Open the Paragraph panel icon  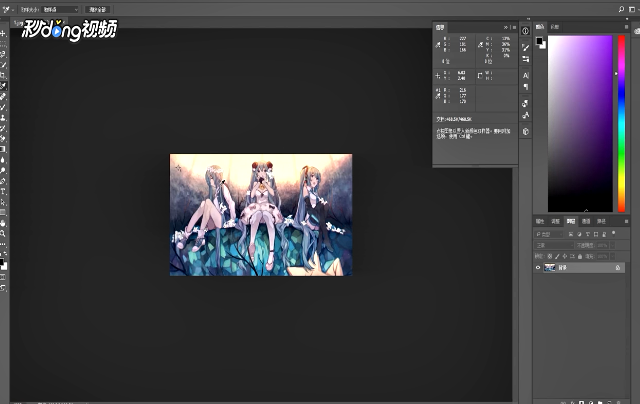click(x=526, y=87)
